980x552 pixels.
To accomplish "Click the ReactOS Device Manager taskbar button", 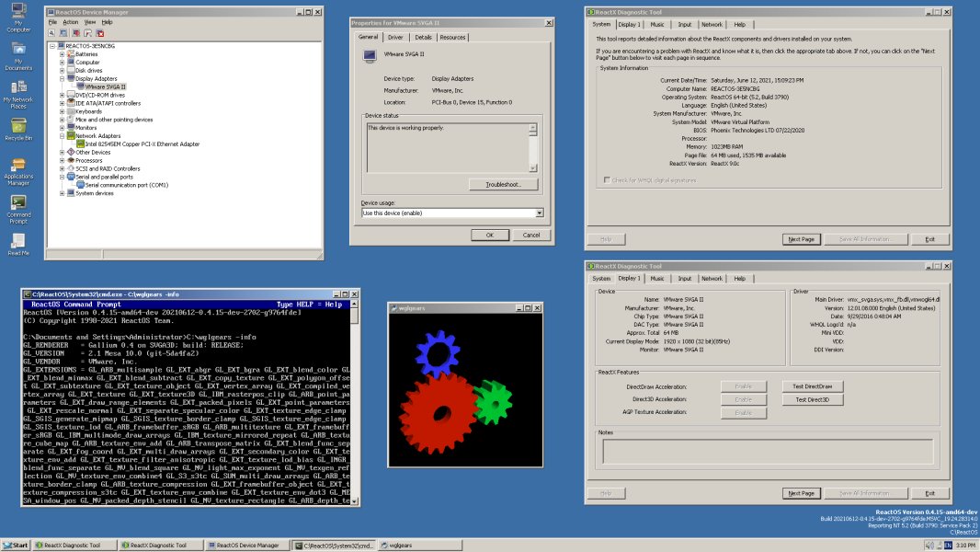I will 247,546.
